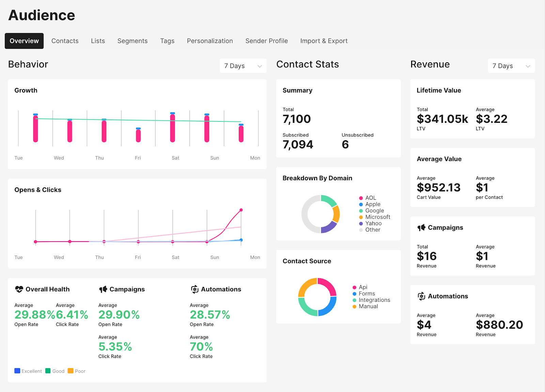Screen dimensions: 545x392
Task: Click the Overall Health heart icon
Action: pyautogui.click(x=19, y=289)
